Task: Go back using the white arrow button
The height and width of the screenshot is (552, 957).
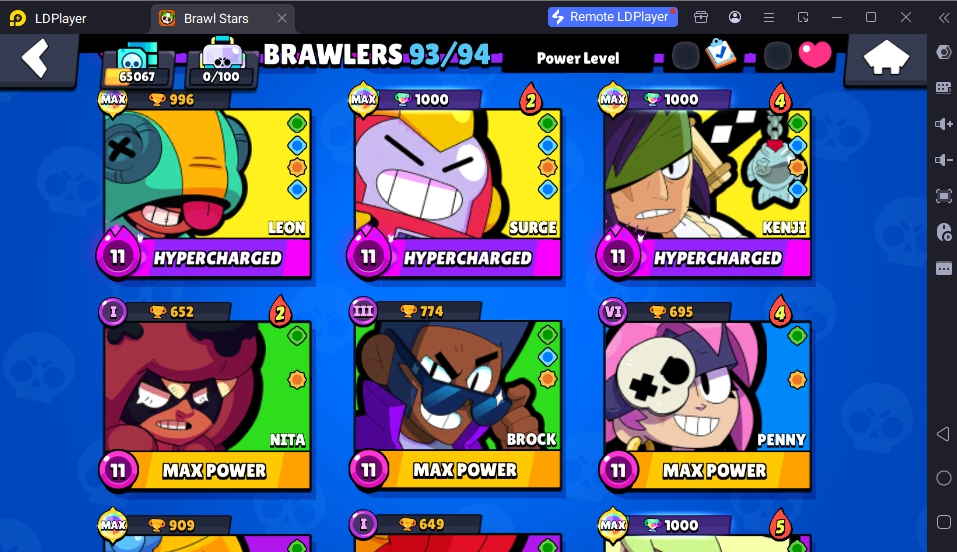Action: click(x=35, y=59)
